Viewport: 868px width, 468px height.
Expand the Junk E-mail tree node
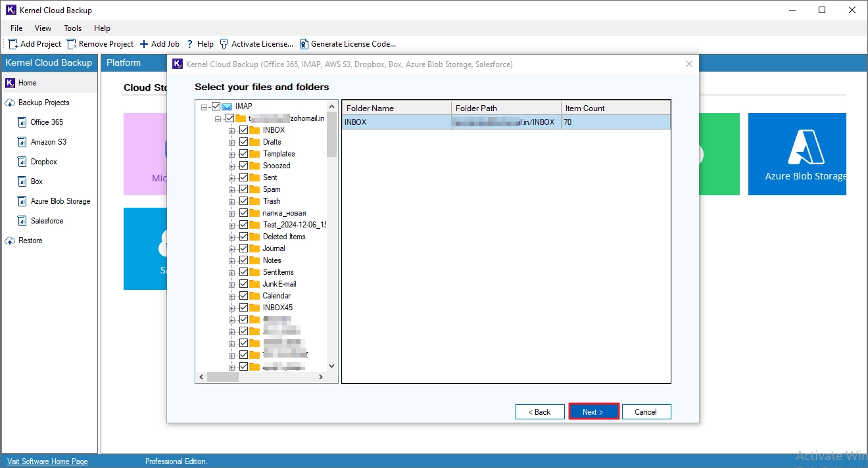coord(231,285)
